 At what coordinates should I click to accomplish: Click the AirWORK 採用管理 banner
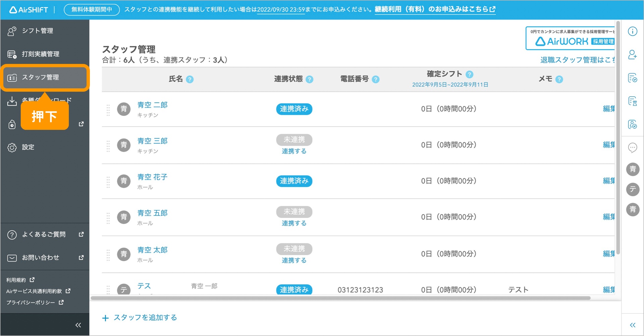point(570,38)
